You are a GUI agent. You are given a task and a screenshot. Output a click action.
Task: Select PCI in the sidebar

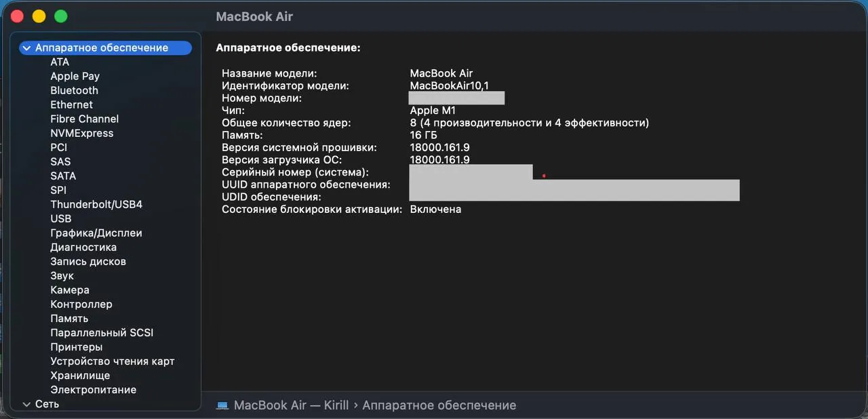[58, 147]
